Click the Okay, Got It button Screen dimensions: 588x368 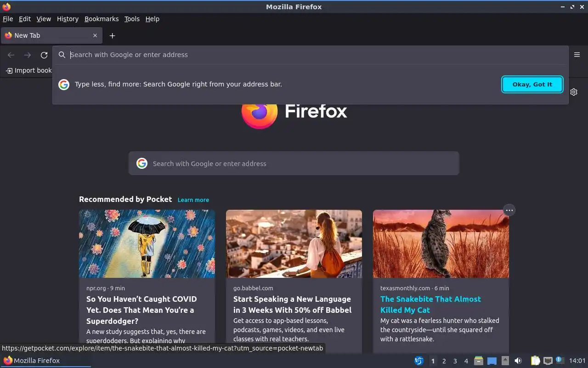coord(532,84)
